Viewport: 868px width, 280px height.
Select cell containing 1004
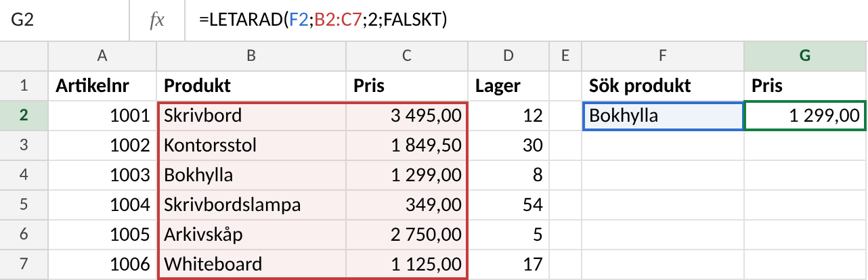point(102,205)
